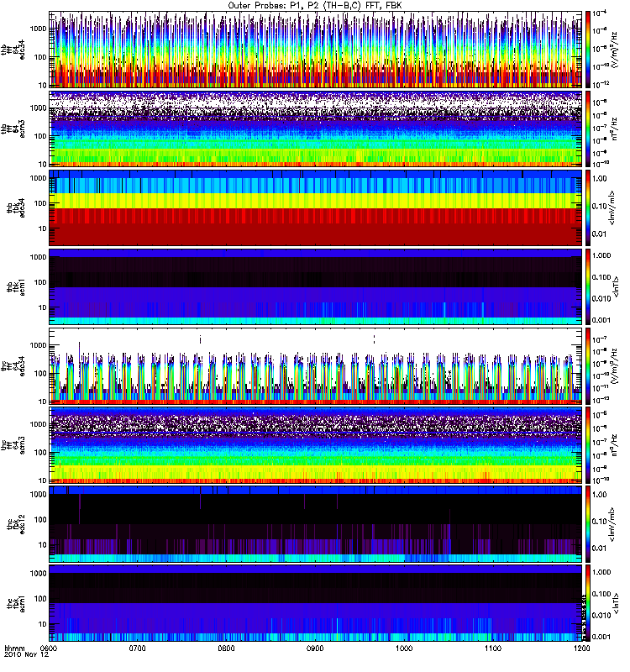
Task: Select the thb fff 64 scm3 spectrogram panel
Action: (316, 129)
